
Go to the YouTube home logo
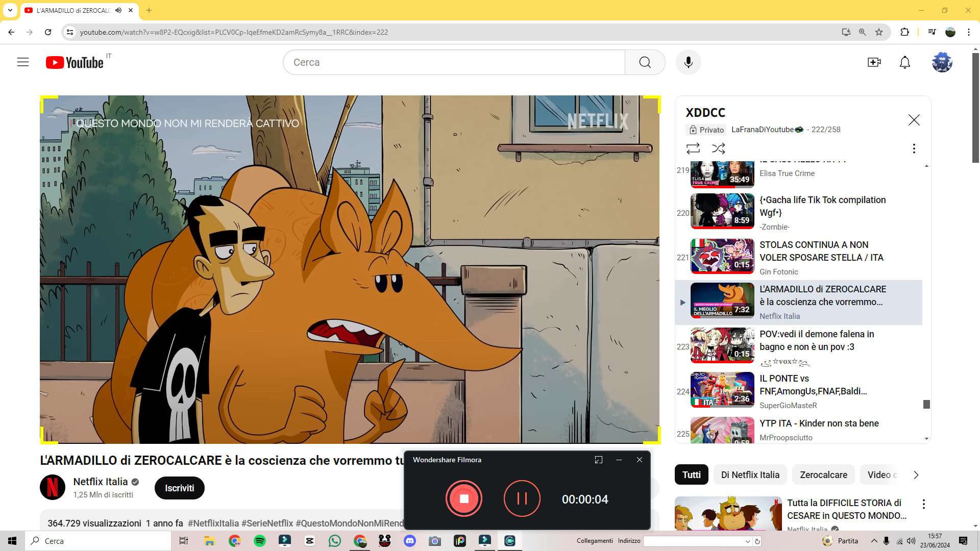tap(75, 62)
